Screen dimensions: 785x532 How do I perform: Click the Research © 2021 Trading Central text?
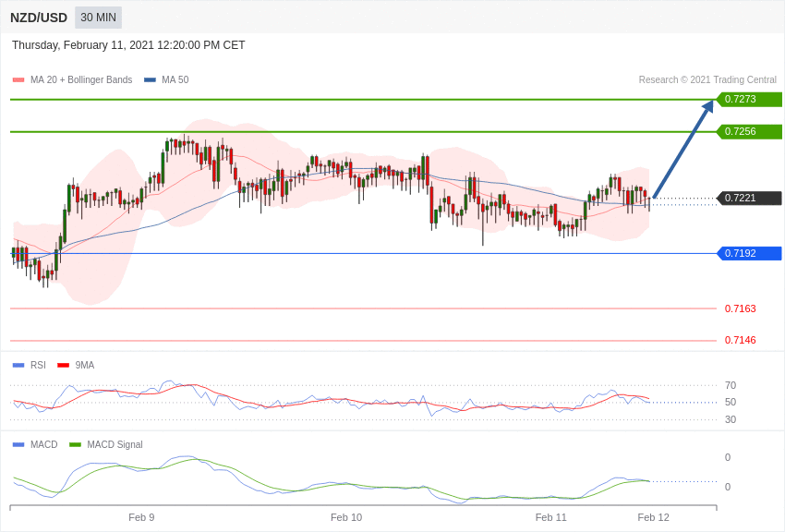tap(707, 79)
